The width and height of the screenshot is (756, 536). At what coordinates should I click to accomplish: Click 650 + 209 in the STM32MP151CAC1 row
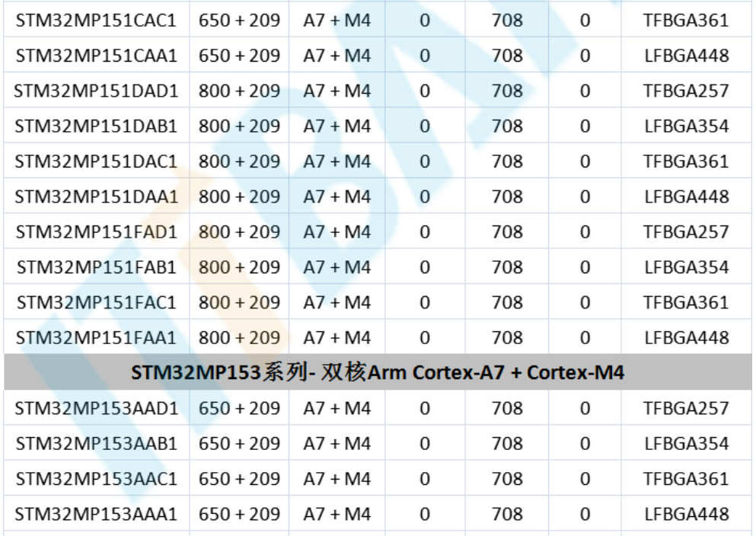tap(239, 21)
